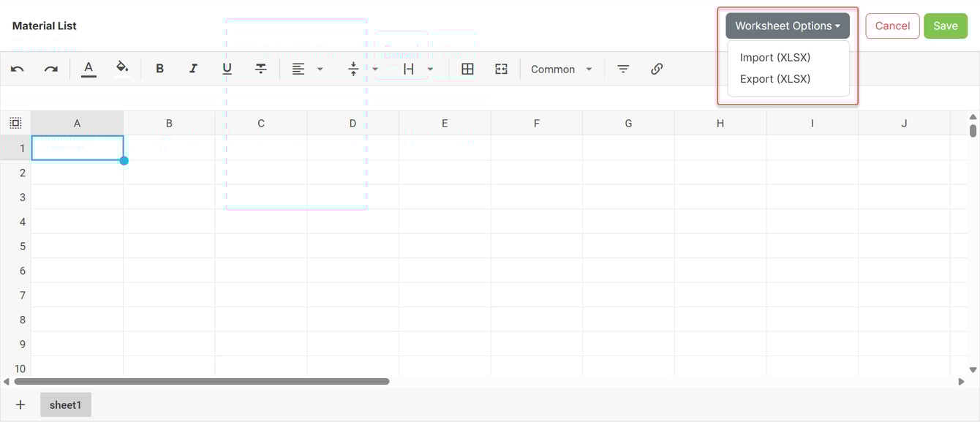The width and height of the screenshot is (980, 422).
Task: Switch to the sheet1 tab
Action: click(x=65, y=404)
